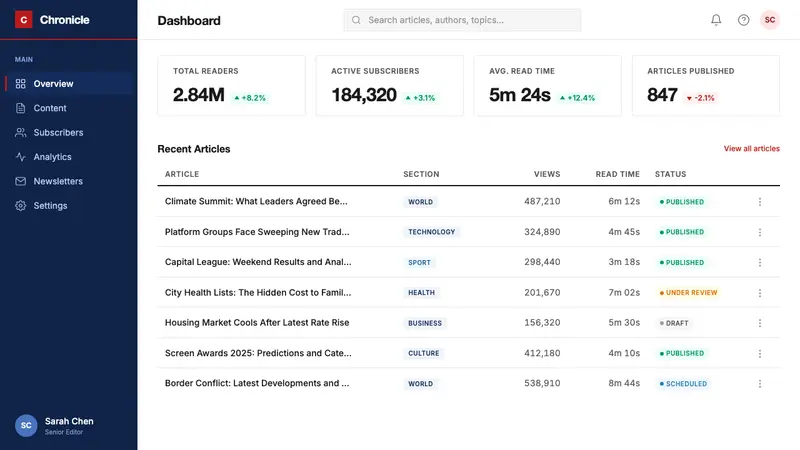Go to Overview in sidebar

(x=69, y=84)
